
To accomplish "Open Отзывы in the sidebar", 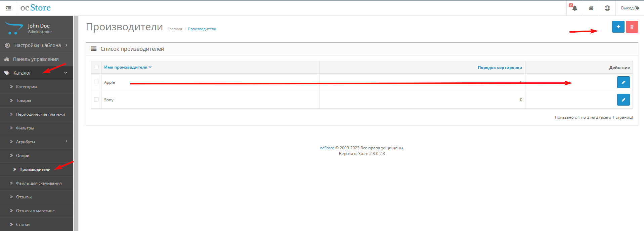I will 37,197.
